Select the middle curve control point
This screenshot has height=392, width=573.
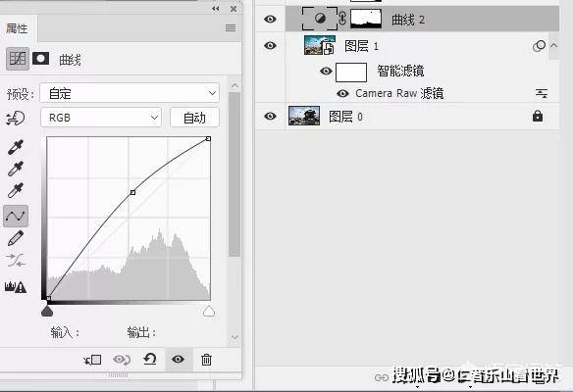point(132,192)
